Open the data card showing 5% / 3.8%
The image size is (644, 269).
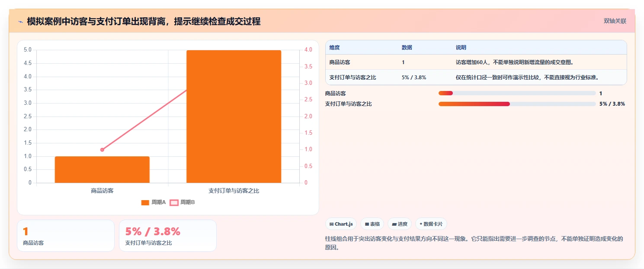point(168,236)
